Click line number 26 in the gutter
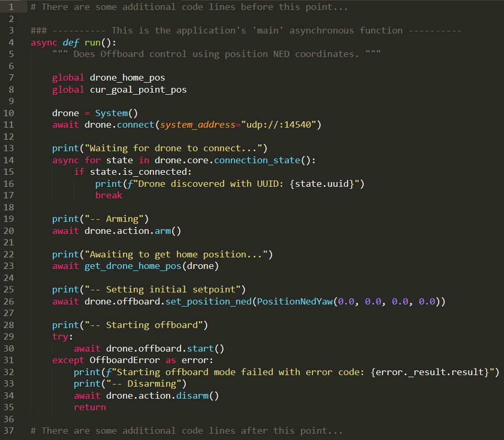The width and height of the screenshot is (504, 440). coord(9,301)
